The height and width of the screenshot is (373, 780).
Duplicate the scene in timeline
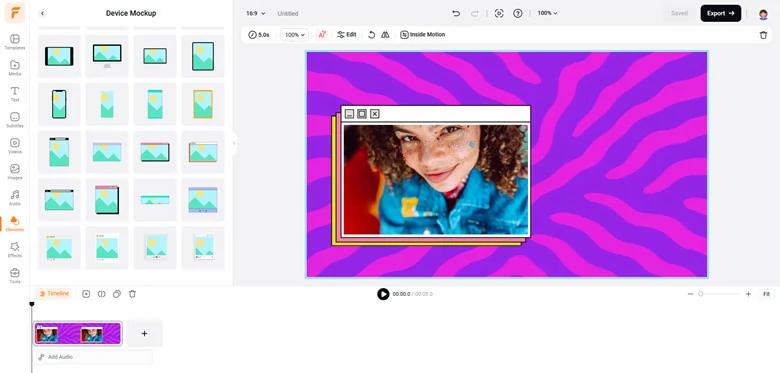[x=117, y=294]
